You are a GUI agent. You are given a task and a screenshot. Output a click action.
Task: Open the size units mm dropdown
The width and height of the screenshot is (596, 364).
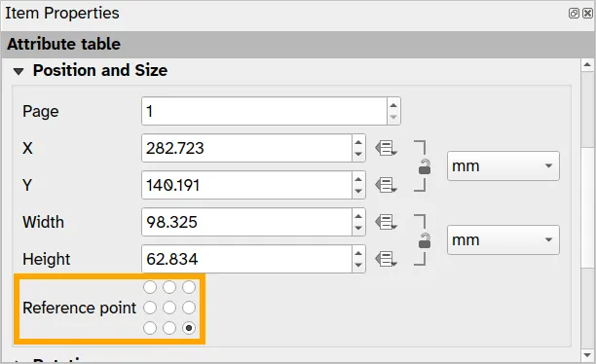coord(503,240)
